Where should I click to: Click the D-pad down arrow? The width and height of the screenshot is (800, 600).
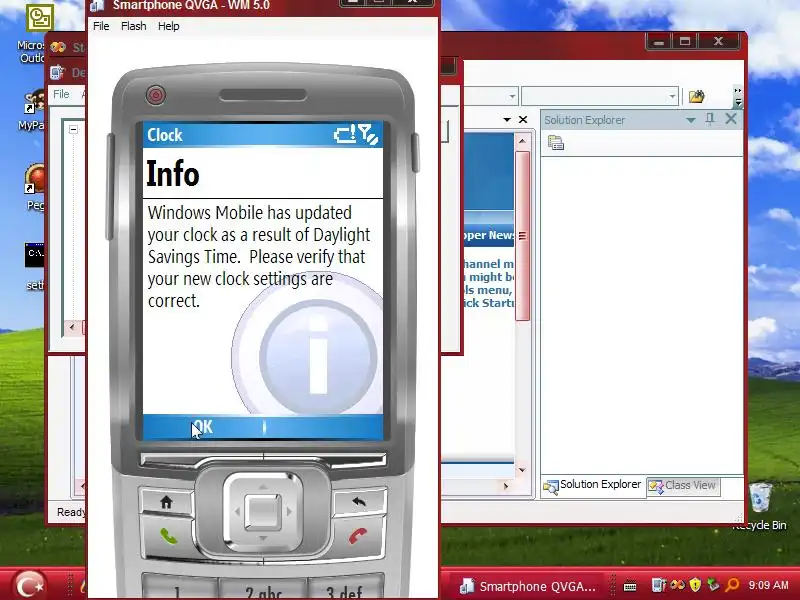coord(263,538)
